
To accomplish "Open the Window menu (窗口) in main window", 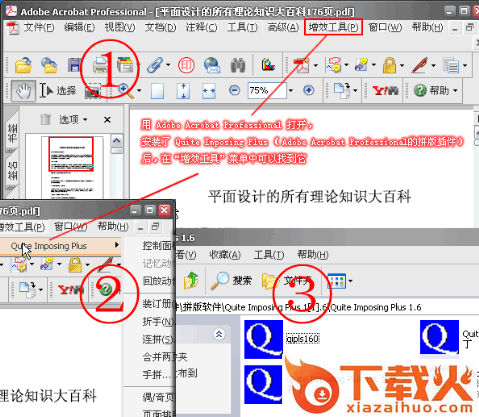I will click(x=385, y=27).
